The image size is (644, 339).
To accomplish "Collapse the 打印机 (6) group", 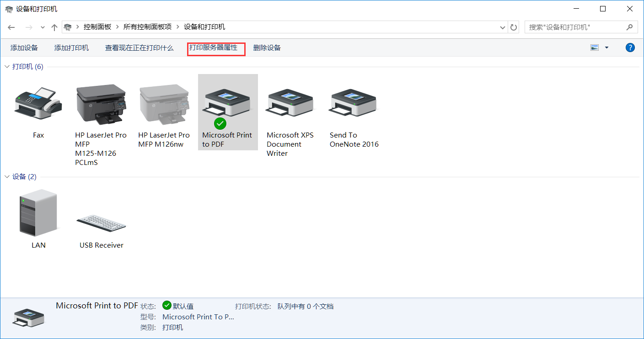I will tap(7, 67).
